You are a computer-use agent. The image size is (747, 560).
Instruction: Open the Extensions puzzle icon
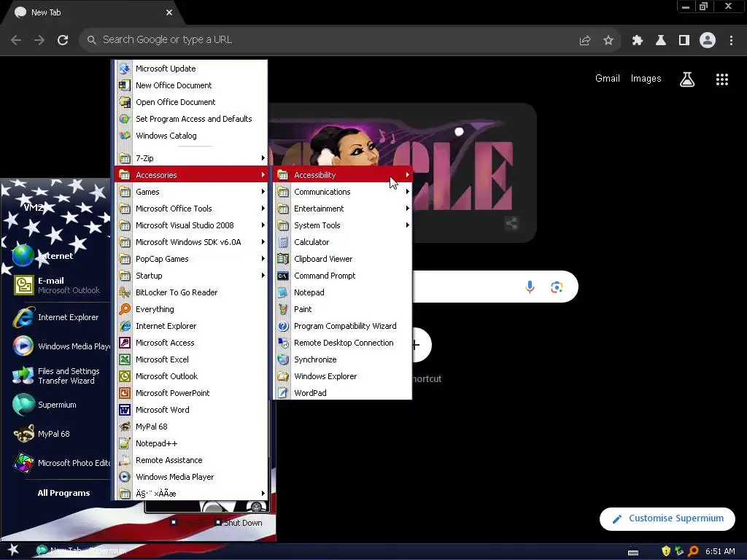pos(638,41)
